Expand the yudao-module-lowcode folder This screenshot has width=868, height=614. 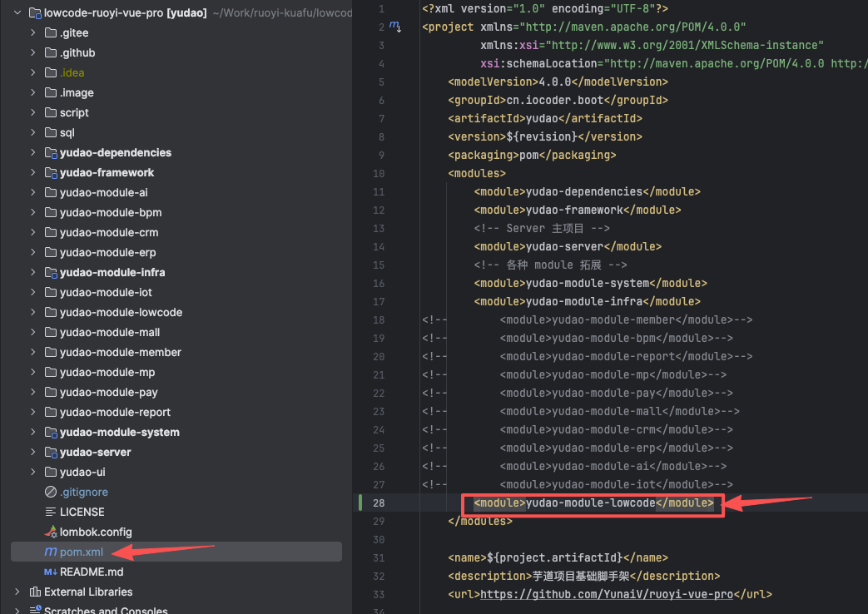[x=32, y=312]
